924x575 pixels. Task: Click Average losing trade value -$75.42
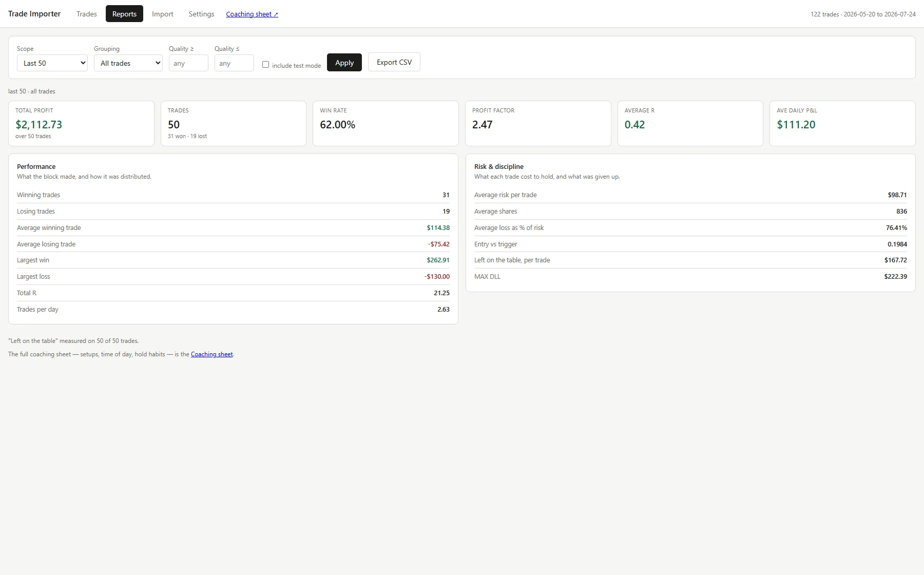click(439, 244)
